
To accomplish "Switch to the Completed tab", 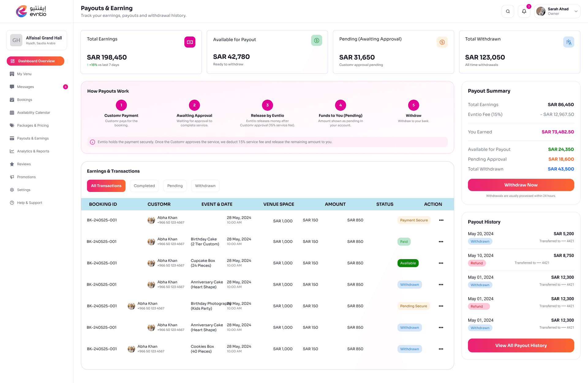I will point(144,186).
